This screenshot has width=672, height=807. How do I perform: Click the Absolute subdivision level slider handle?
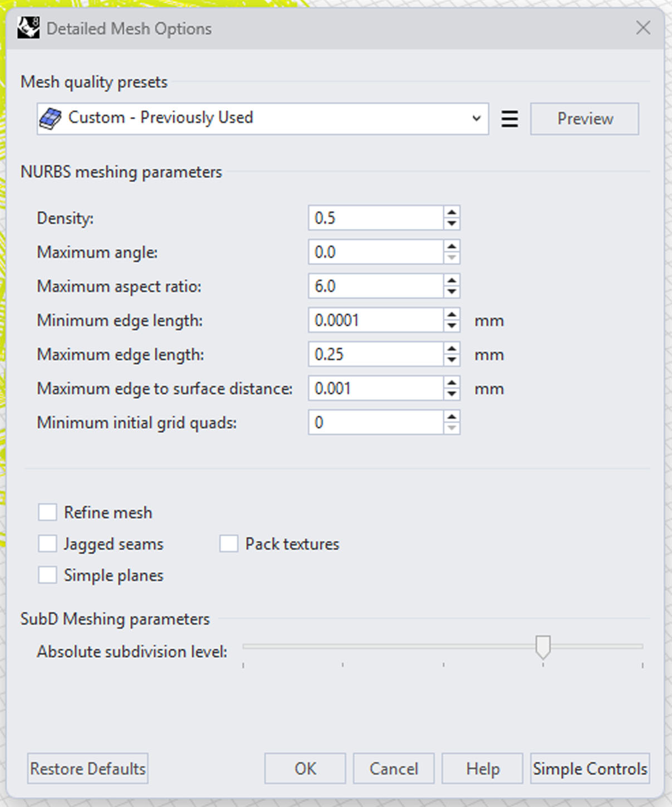(x=543, y=647)
